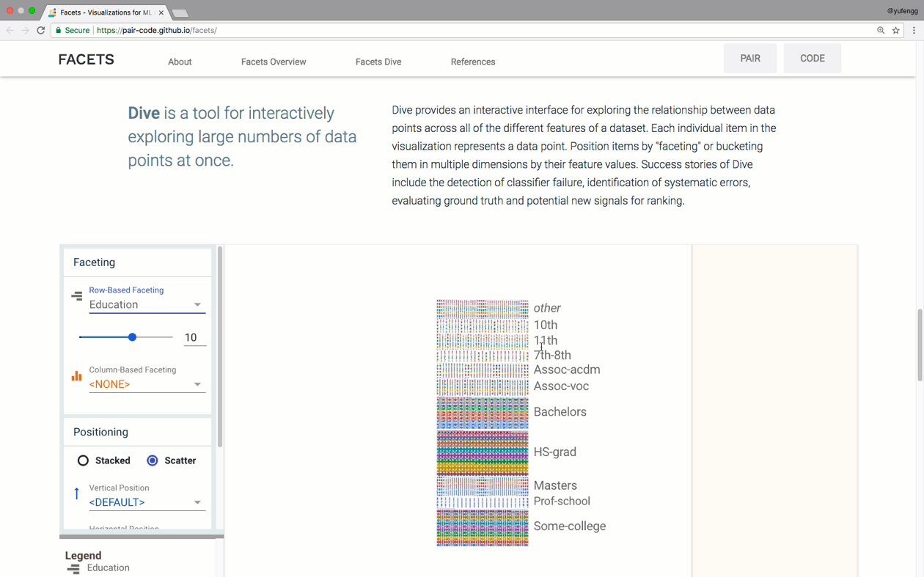
Task: Open the Row-Based Faceting Education dropdown
Action: pos(145,304)
